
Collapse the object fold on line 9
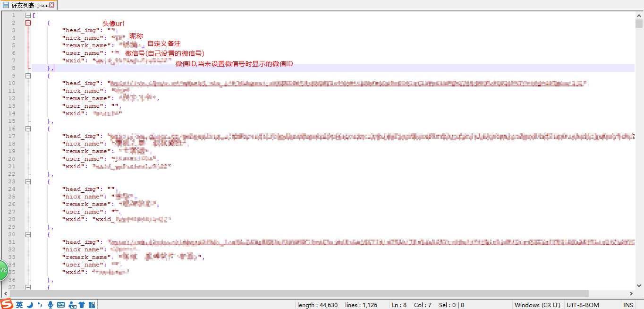point(28,76)
